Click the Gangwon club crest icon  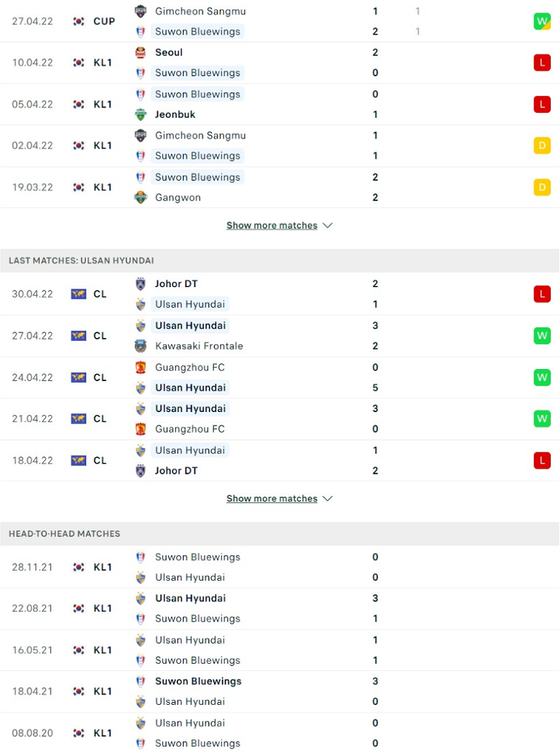(x=140, y=197)
